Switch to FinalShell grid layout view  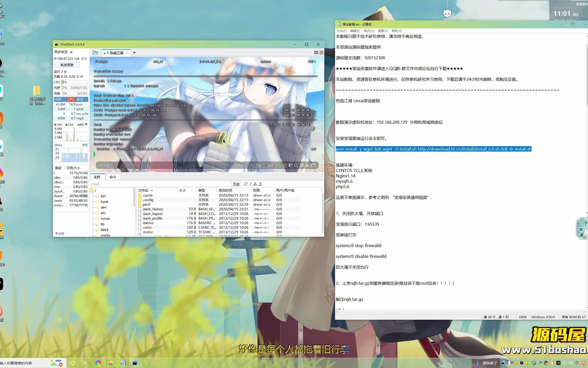316,52
